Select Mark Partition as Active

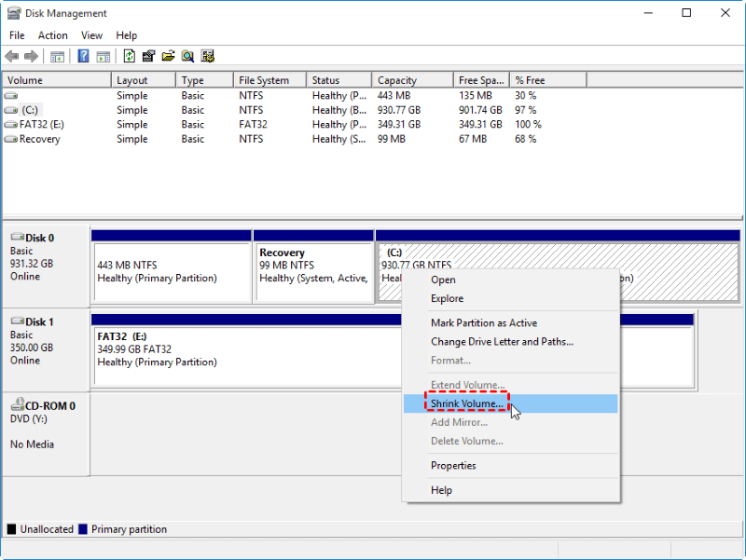[x=478, y=322]
